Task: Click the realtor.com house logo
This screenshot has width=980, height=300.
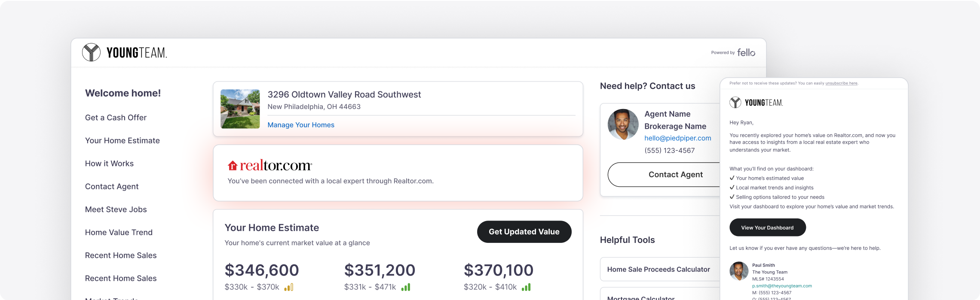Action: pos(233,166)
